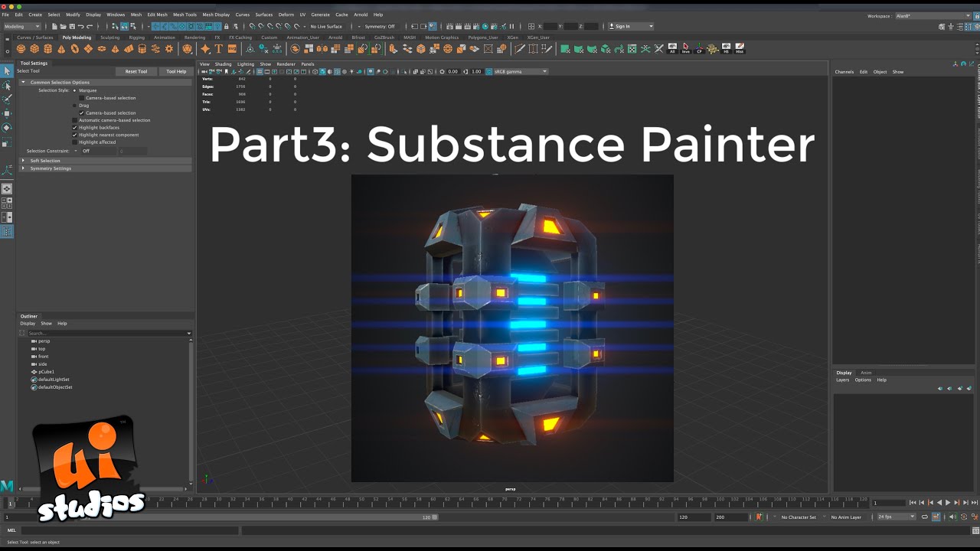980x551 pixels.
Task: Enable Highlight affected checkbox
Action: [x=74, y=142]
